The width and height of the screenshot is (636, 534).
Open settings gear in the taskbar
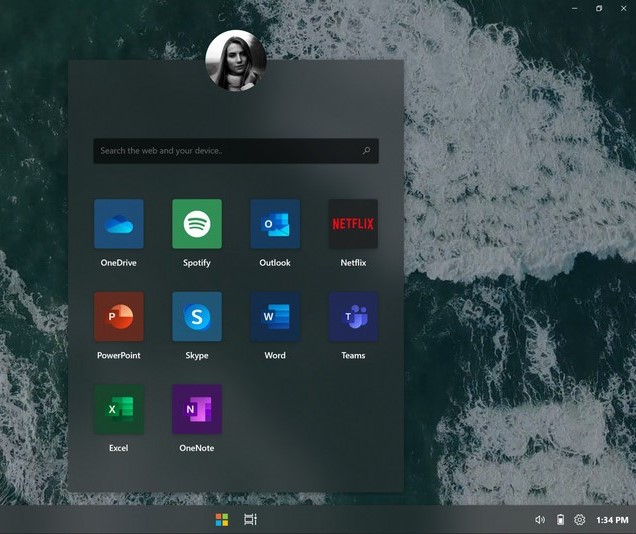(x=580, y=520)
